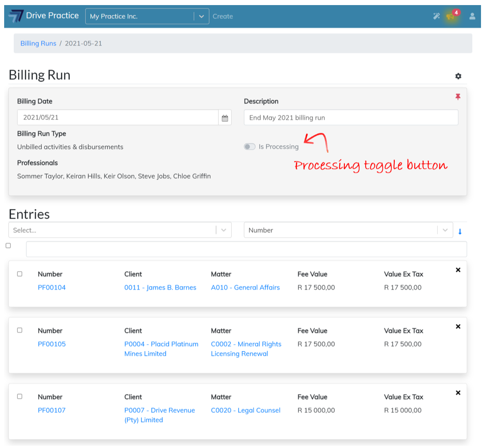Check the select-all entries checkbox
The height and width of the screenshot is (448, 487).
8,246
